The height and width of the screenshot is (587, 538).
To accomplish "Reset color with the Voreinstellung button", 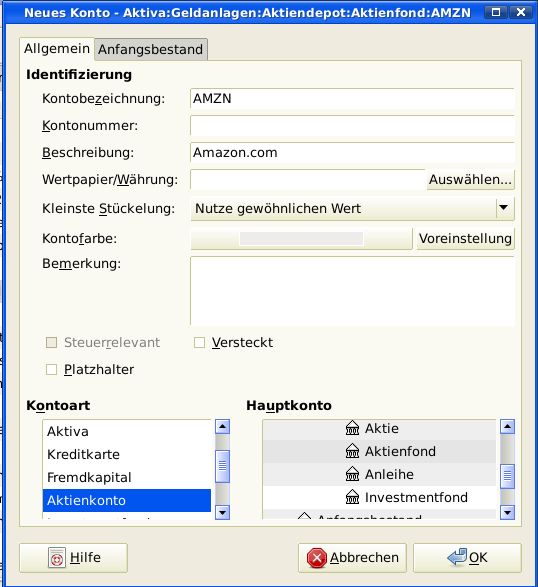I will (465, 238).
